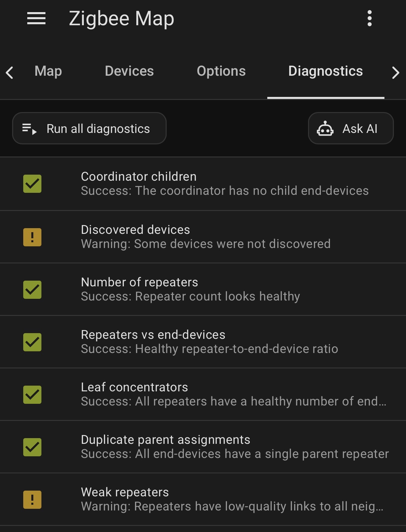
Task: Click the green check for Coordinator children
Action: pos(32,184)
